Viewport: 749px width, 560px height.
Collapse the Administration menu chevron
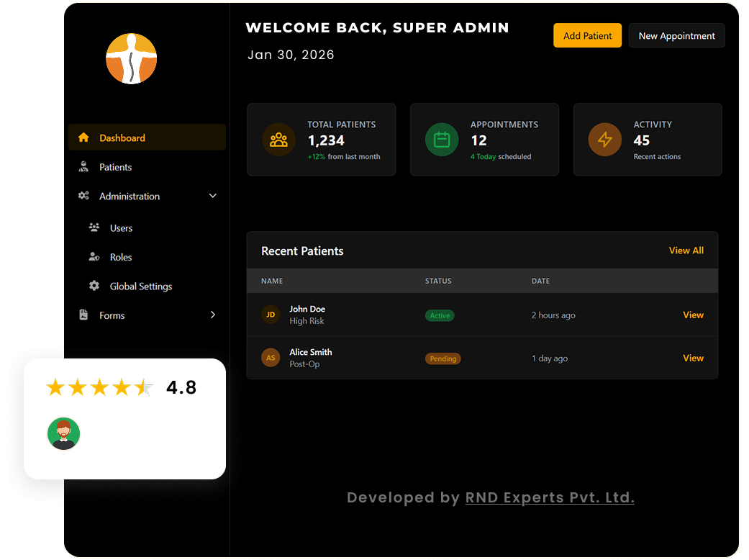tap(212, 196)
